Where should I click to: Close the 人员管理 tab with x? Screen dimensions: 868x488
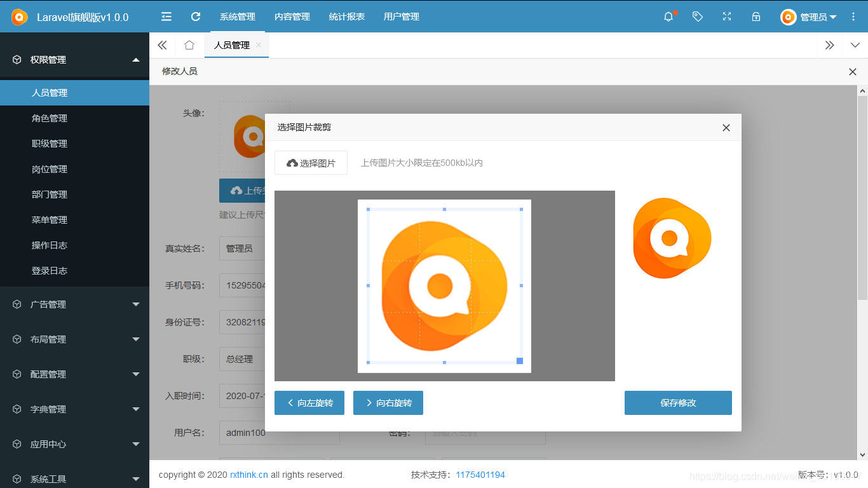tap(259, 45)
